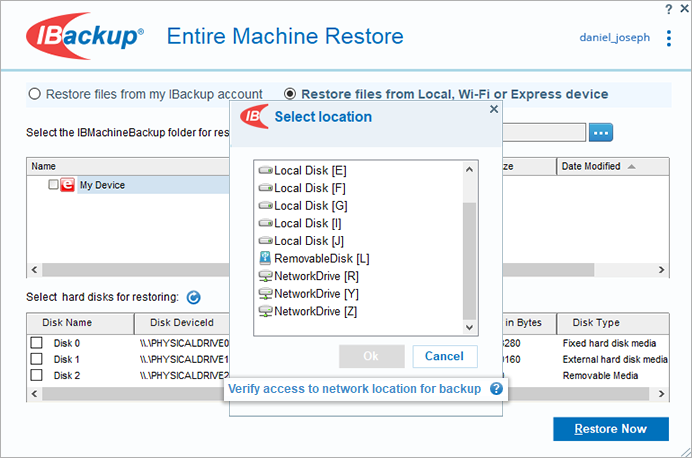Sort by the Name column header
The width and height of the screenshot is (692, 458).
coord(128,166)
